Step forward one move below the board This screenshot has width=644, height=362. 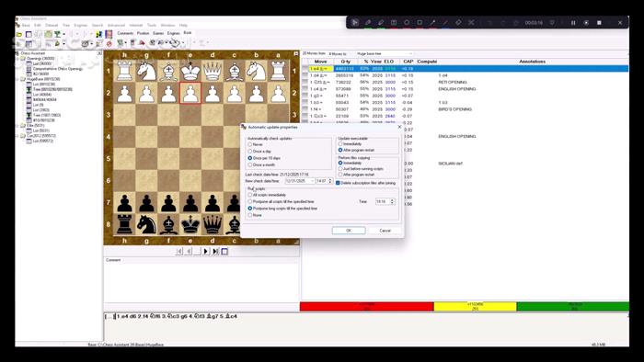pyautogui.click(x=206, y=252)
